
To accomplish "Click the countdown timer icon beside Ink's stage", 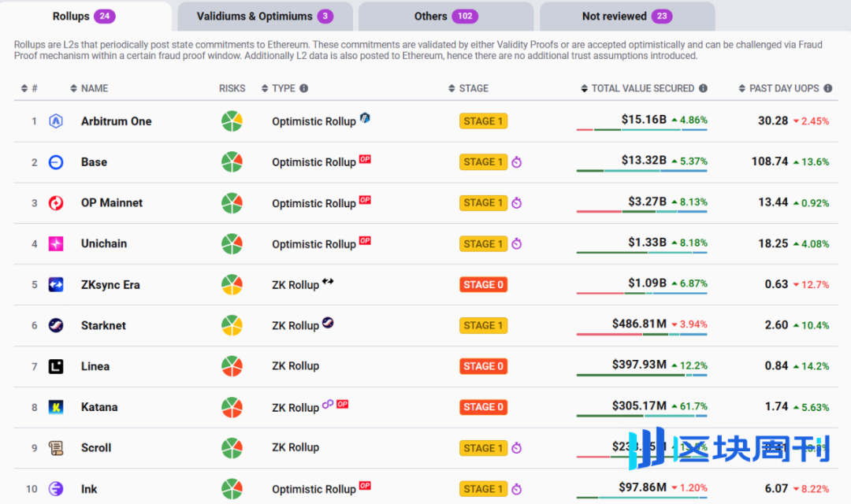I will [517, 489].
